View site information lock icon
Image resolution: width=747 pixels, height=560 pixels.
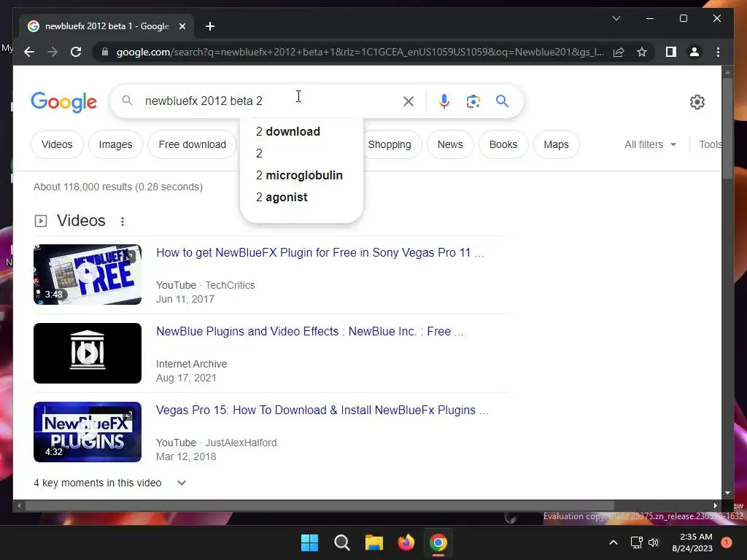coord(105,52)
